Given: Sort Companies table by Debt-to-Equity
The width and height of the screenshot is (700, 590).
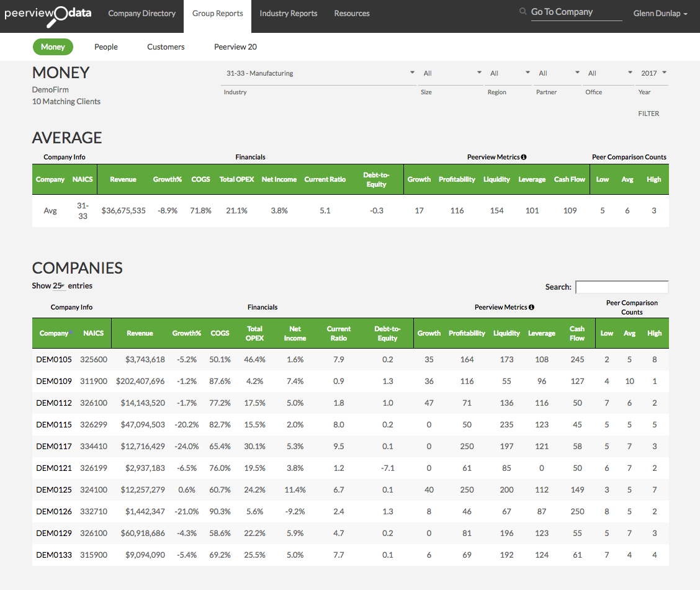Looking at the screenshot, I should (x=387, y=333).
